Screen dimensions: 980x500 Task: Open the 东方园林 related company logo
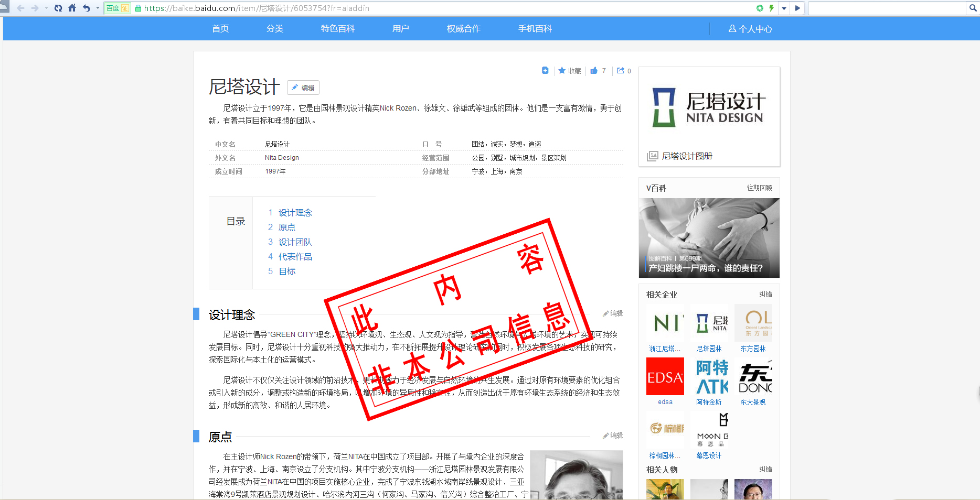753,323
